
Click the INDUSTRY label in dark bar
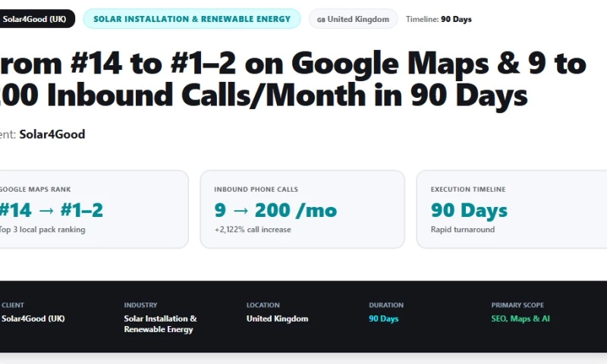coord(140,305)
